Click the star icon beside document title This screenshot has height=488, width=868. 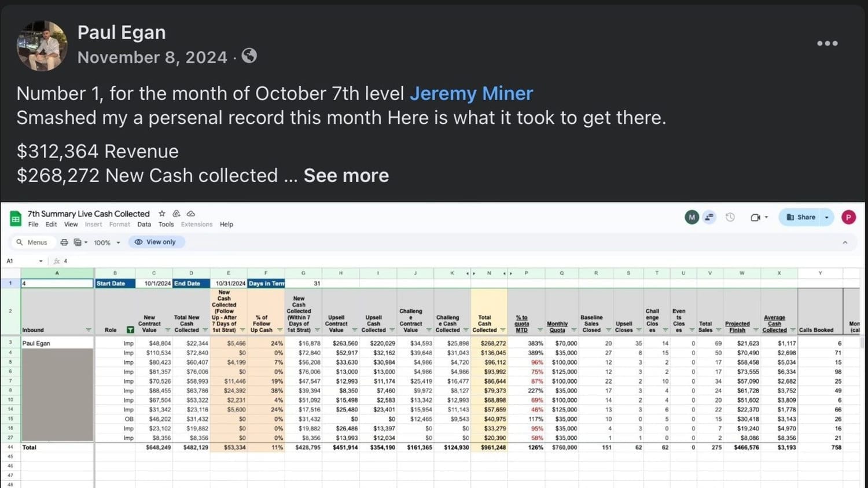[x=162, y=214]
